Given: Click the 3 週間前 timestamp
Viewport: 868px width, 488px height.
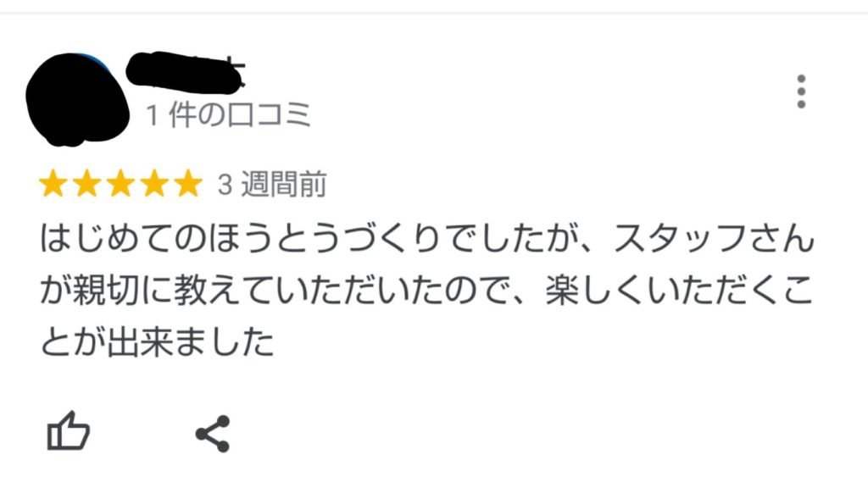Looking at the screenshot, I should pyautogui.click(x=272, y=184).
